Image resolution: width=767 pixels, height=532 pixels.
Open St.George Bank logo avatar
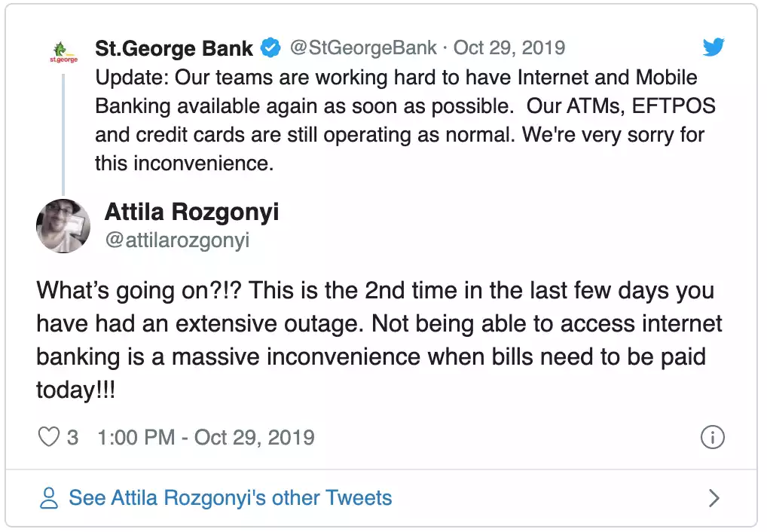click(63, 52)
